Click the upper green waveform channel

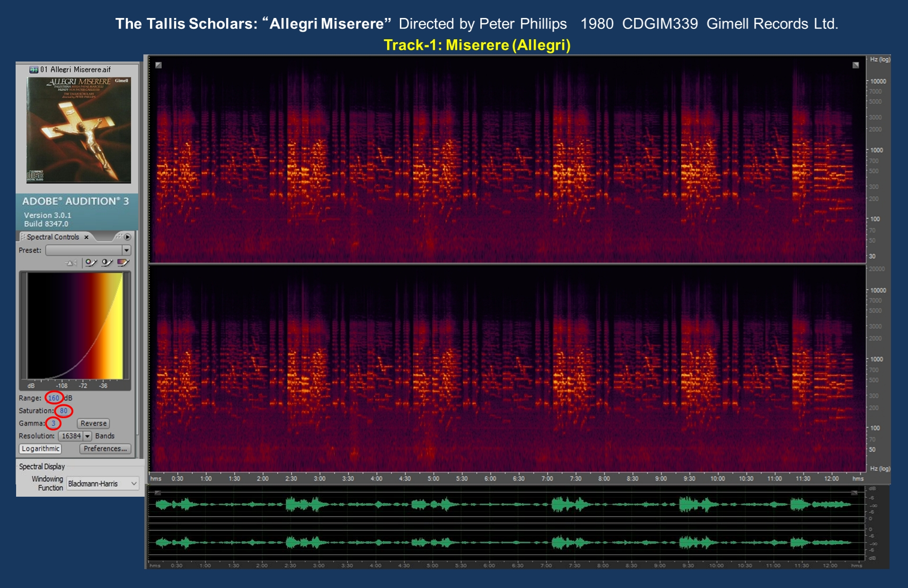[507, 505]
